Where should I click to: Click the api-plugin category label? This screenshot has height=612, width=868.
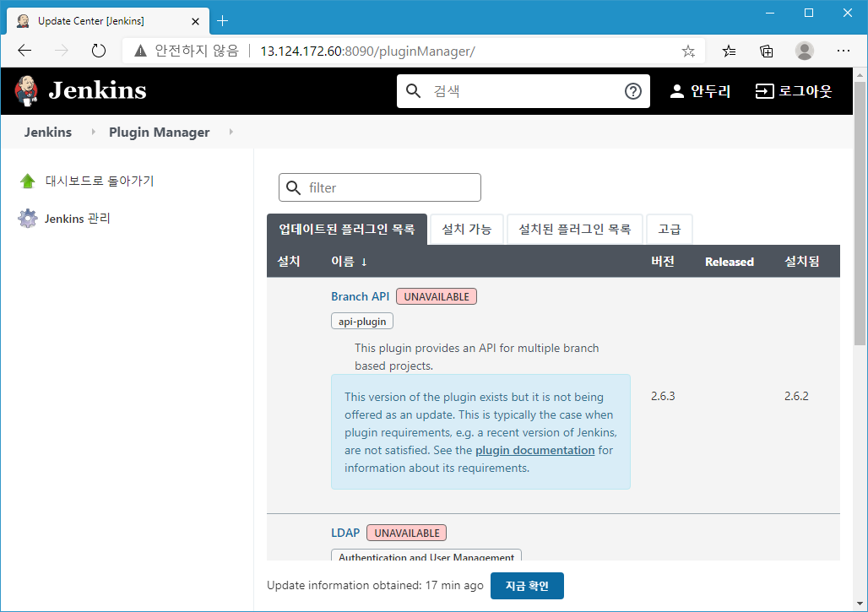click(x=362, y=322)
